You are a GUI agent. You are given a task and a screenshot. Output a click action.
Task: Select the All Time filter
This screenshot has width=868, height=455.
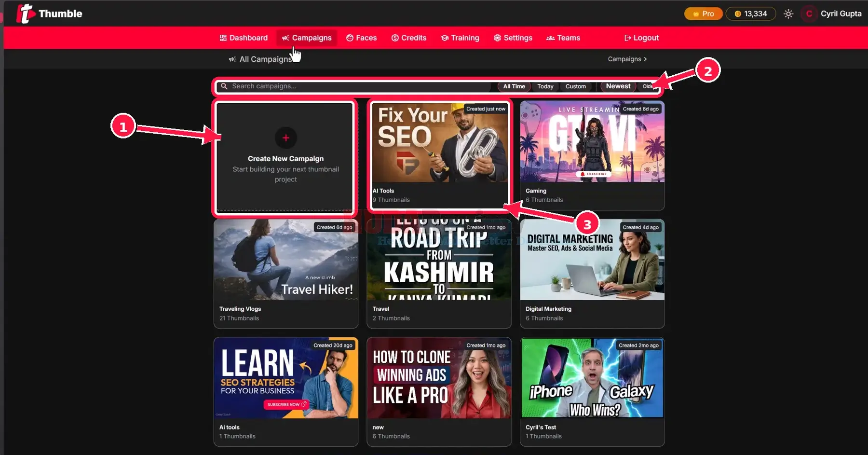coord(514,86)
